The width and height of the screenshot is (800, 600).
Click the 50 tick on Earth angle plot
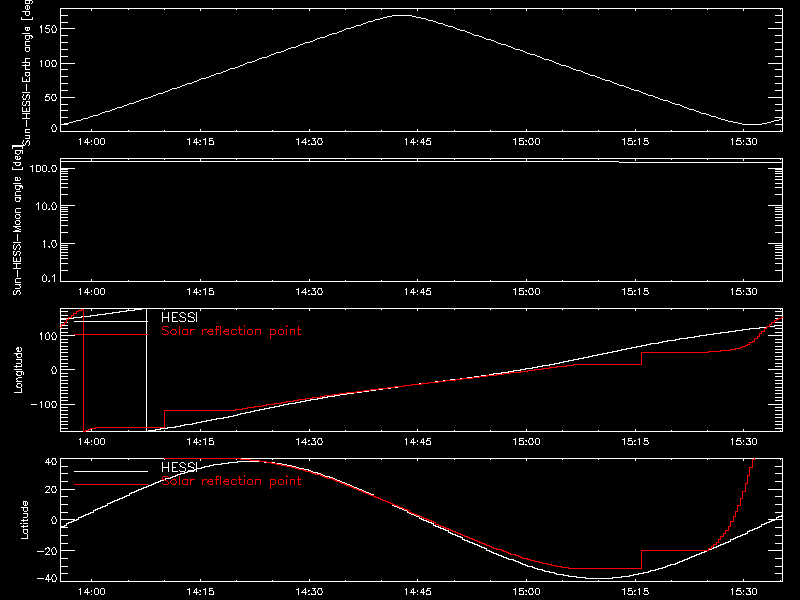point(51,97)
